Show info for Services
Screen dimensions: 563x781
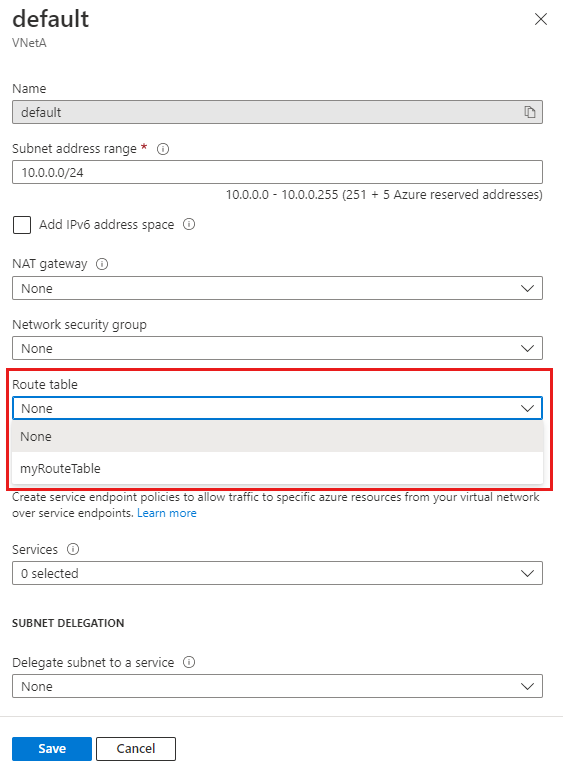click(x=73, y=549)
